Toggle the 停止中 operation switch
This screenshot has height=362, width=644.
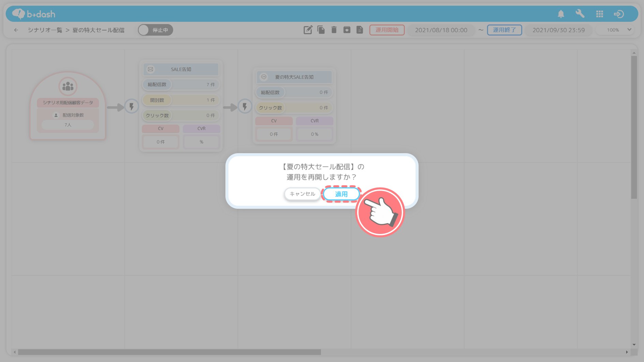(155, 30)
